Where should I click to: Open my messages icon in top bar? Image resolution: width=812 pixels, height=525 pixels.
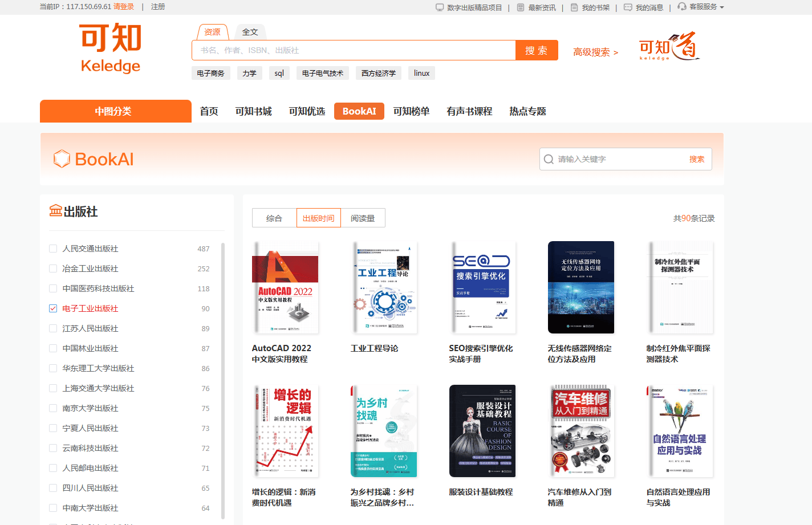(x=628, y=7)
